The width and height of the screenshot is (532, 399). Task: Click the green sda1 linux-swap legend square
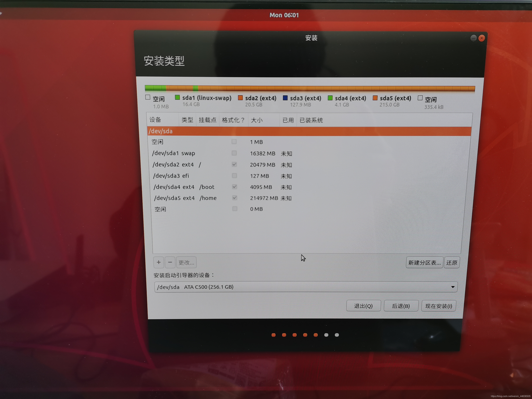(x=177, y=97)
